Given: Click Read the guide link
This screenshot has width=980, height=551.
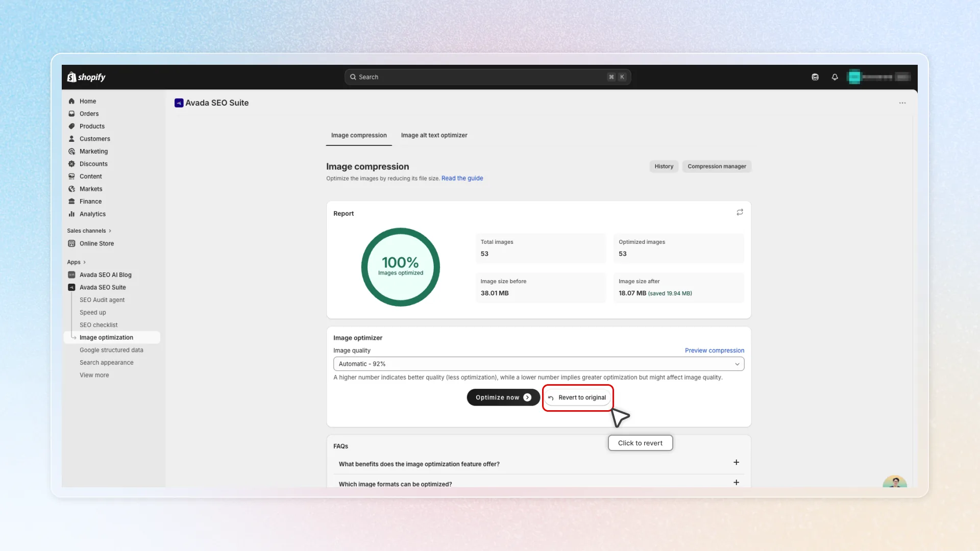Looking at the screenshot, I should 462,179.
